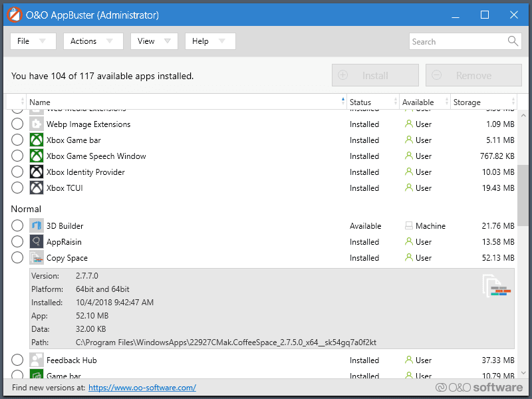The width and height of the screenshot is (532, 399).
Task: Click the search magnifier icon
Action: [x=513, y=41]
